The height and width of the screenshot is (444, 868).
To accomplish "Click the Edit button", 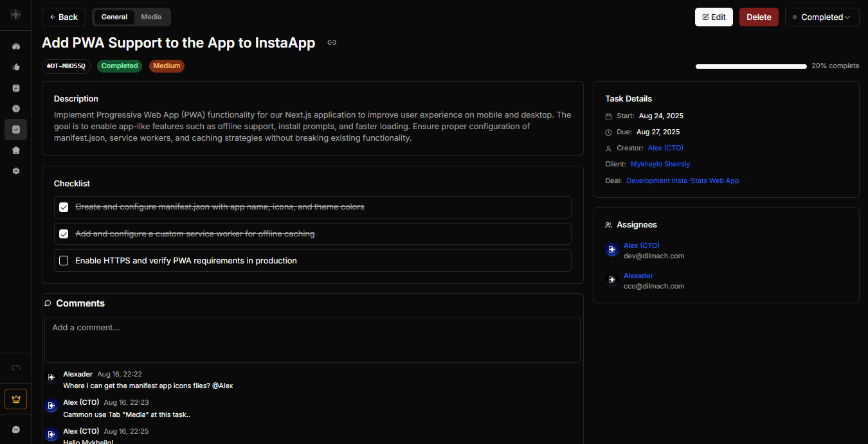I will click(x=714, y=17).
